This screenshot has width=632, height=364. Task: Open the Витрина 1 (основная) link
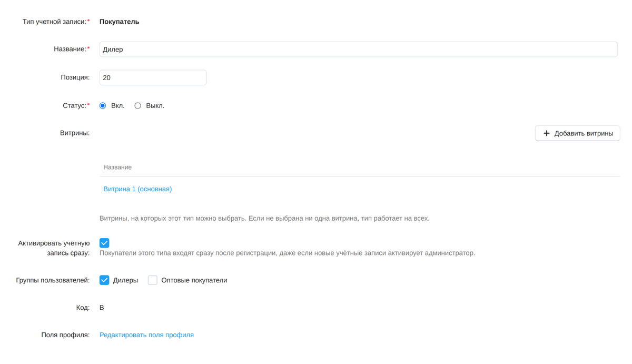point(137,189)
